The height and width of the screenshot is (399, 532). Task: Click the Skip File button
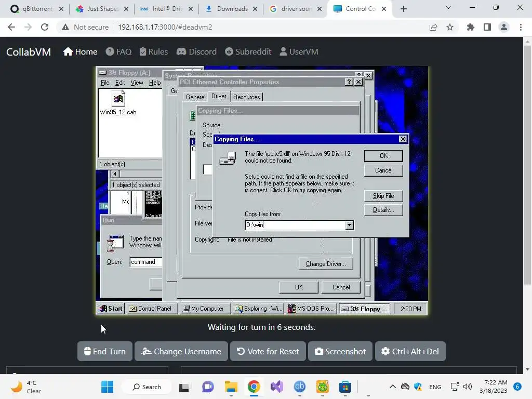point(383,196)
